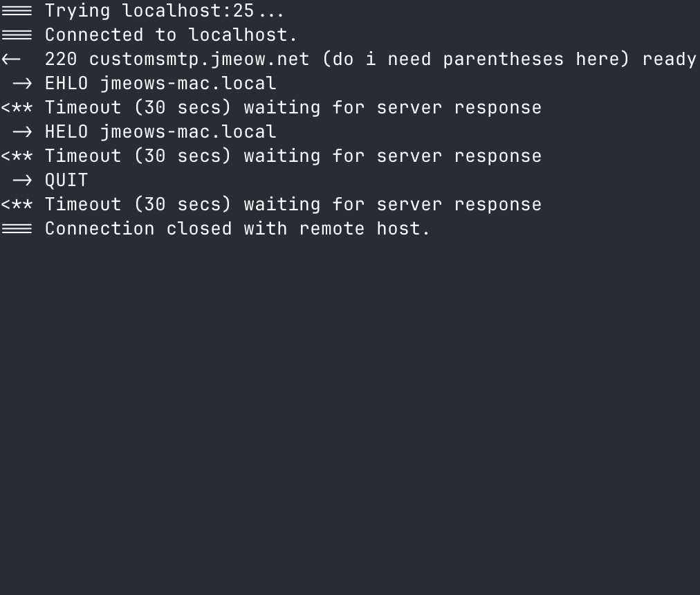
Task: Click the right arrow before the QUIT command
Action: 22,181
